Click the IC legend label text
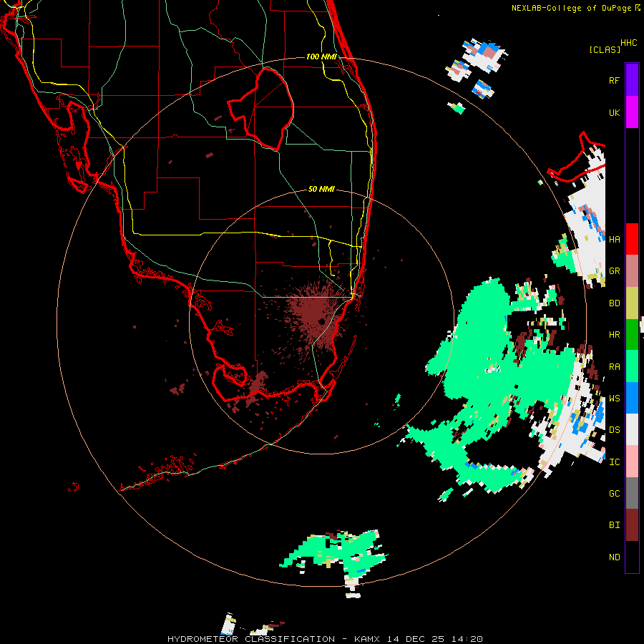Screen dimensions: 644x644 [614, 462]
